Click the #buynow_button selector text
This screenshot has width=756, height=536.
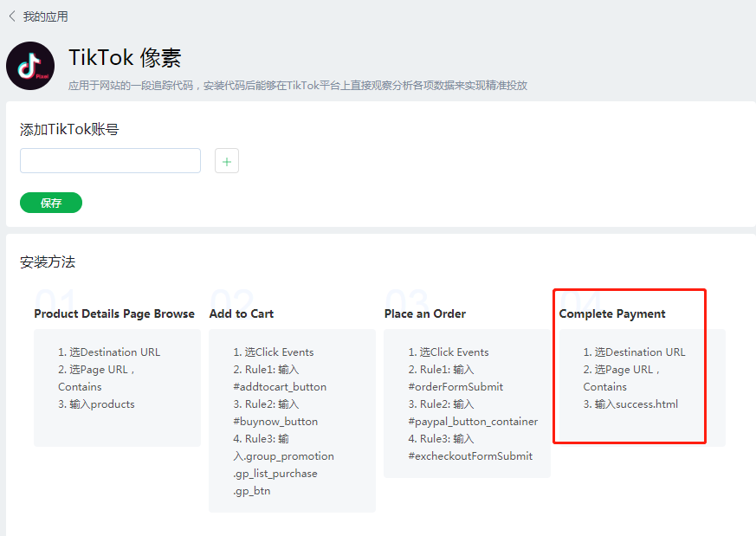click(x=275, y=422)
